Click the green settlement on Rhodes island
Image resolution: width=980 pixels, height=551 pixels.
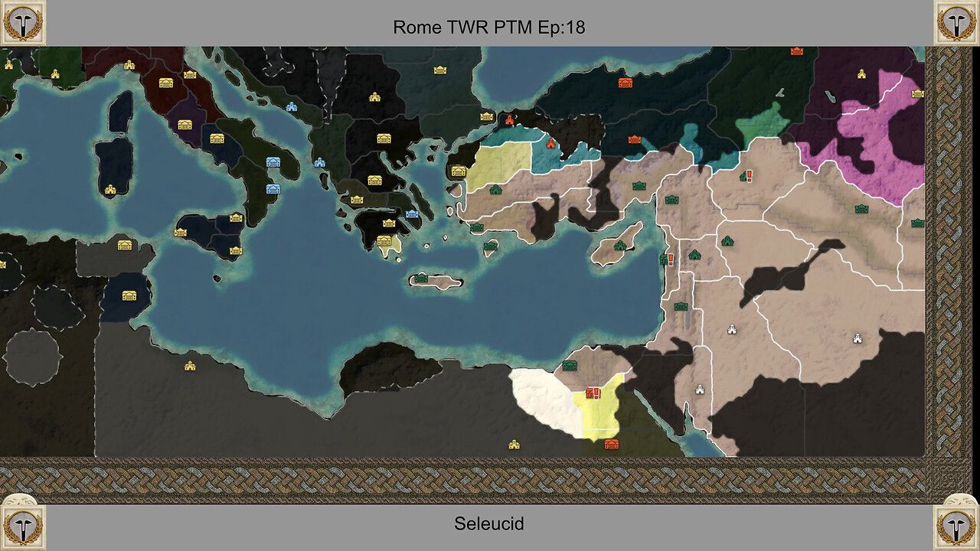(x=490, y=246)
